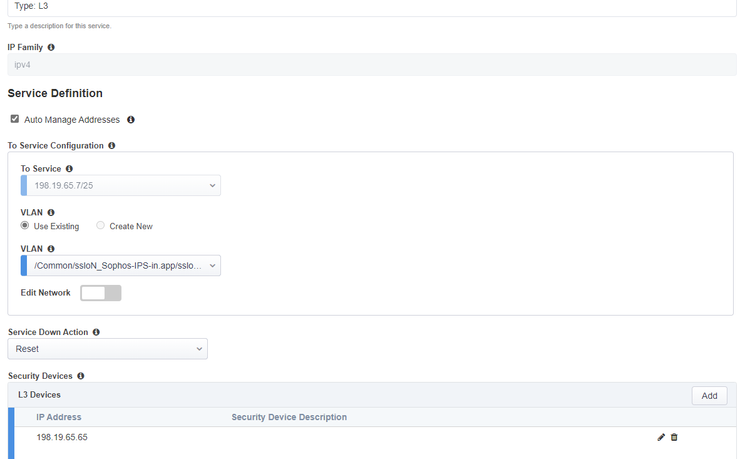Expand the VLAN /Common/ssloN_Sophos dropdown
This screenshot has height=459, width=750.
[121, 265]
